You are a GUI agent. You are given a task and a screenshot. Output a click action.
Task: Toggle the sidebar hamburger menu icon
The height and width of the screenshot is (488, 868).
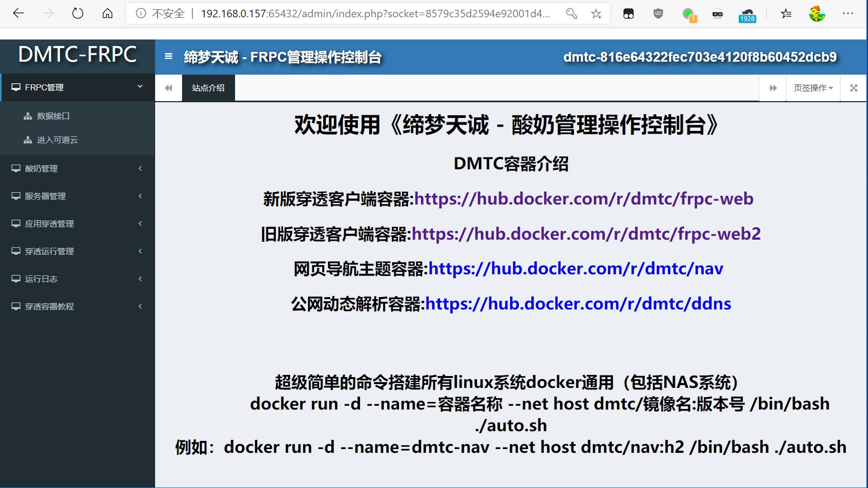[169, 56]
